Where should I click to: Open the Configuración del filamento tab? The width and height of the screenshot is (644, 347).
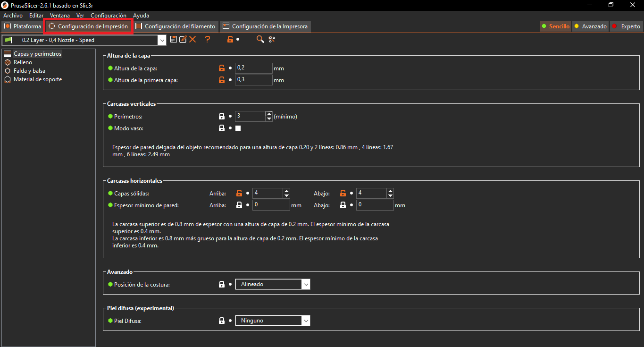point(176,26)
